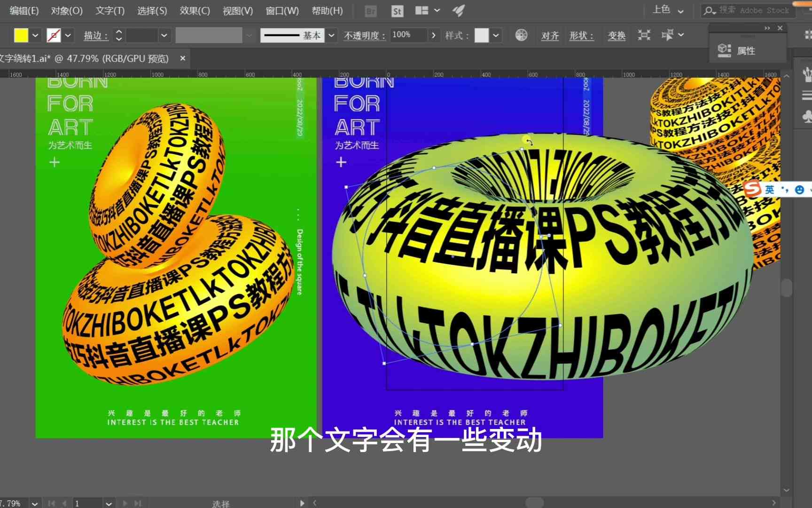This screenshot has height=508, width=812.
Task: Open the zoom level dropdown arrow
Action: pyautogui.click(x=35, y=503)
